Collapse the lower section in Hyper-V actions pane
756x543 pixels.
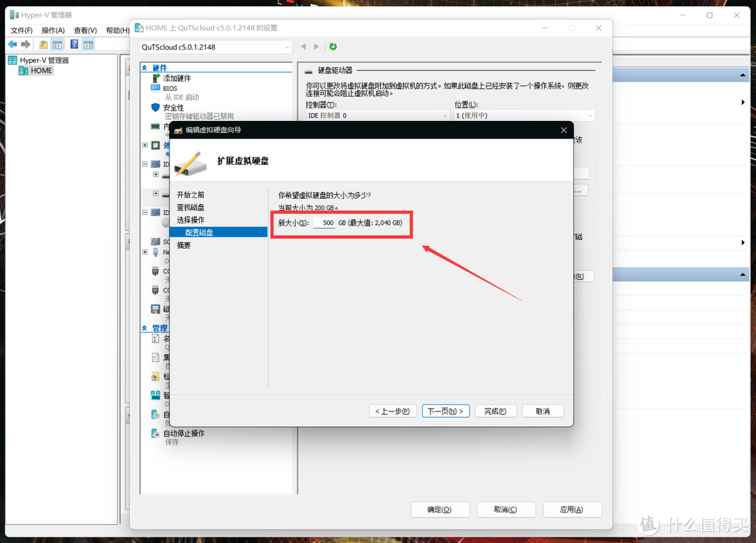[743, 274]
